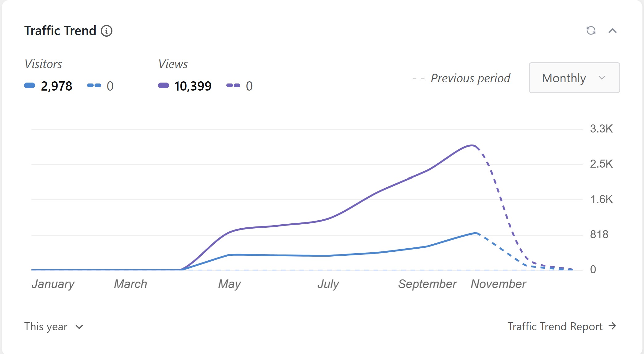644x354 pixels.
Task: Toggle the solid blue Visitors series
Action: click(30, 86)
